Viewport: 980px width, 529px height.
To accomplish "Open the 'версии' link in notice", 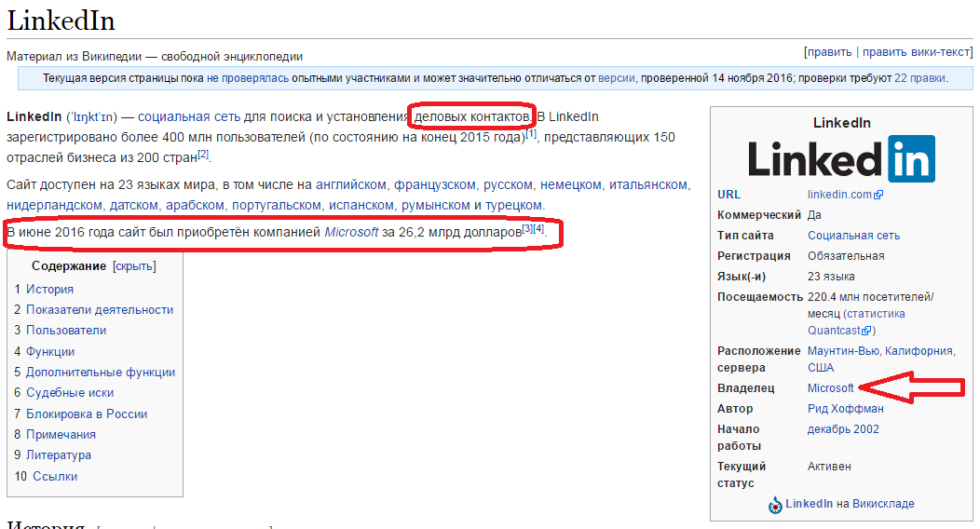I will pos(617,78).
